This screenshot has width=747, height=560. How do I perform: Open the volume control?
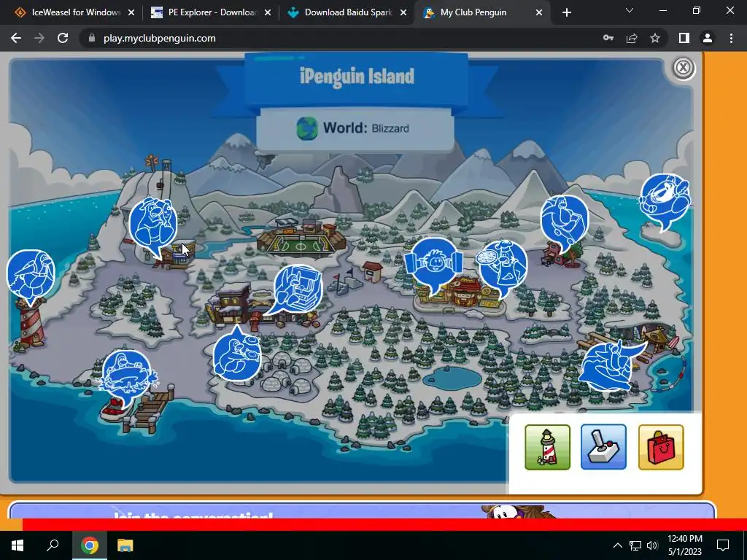pos(652,545)
